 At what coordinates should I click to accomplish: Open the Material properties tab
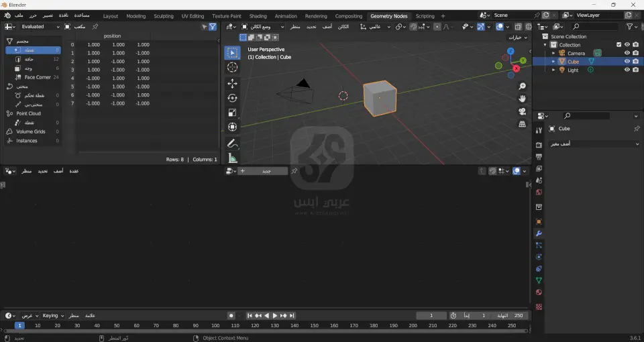click(539, 292)
